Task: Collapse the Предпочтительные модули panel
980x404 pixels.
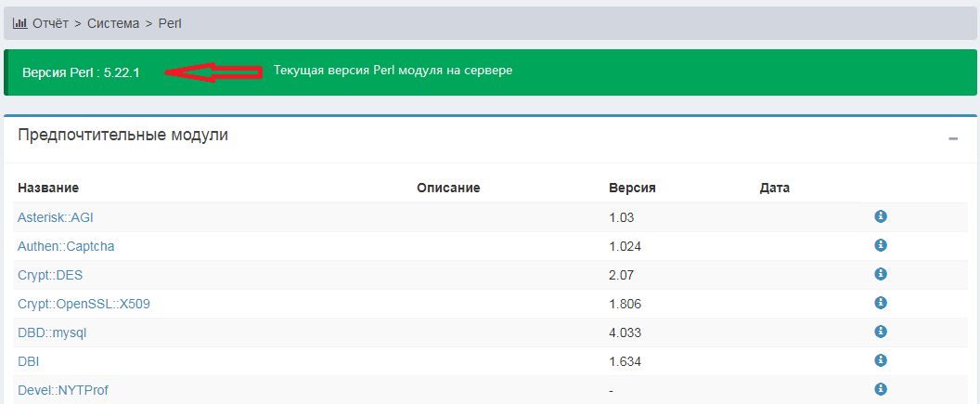Action: [953, 138]
